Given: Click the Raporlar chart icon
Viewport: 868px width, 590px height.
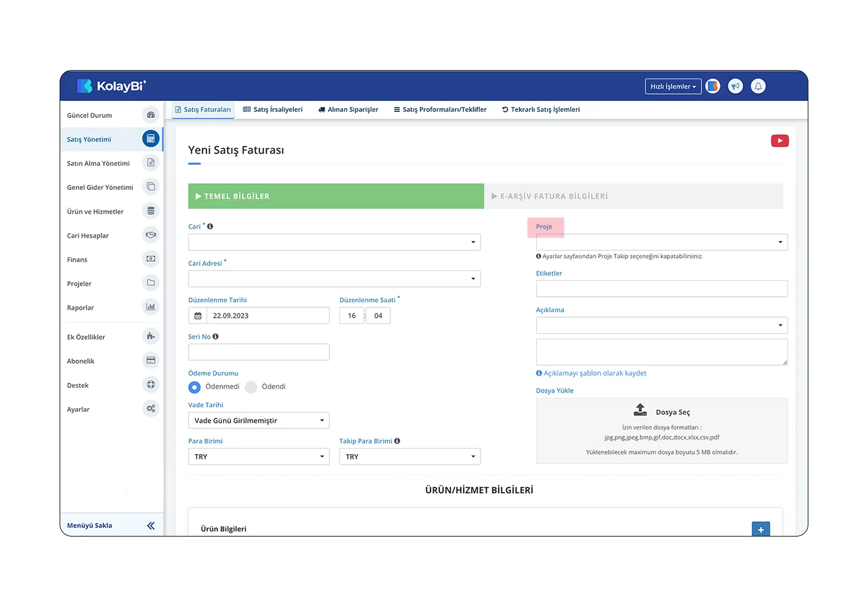Looking at the screenshot, I should point(151,307).
